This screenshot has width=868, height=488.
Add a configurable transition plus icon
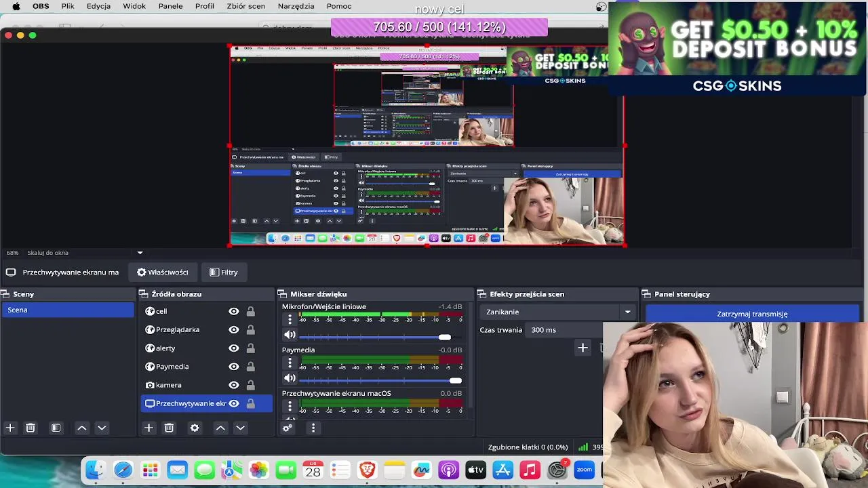click(x=583, y=348)
